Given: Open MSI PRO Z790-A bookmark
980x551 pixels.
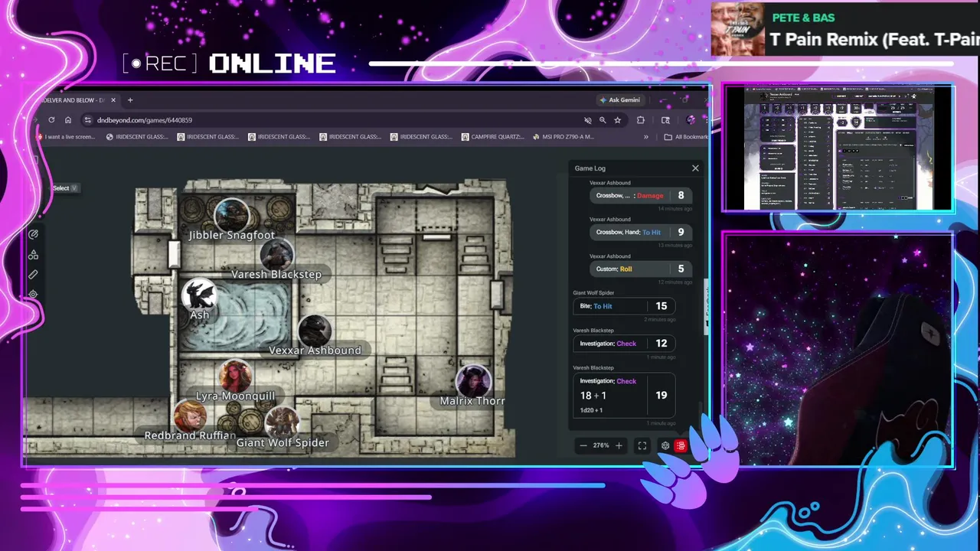Looking at the screenshot, I should [x=563, y=137].
